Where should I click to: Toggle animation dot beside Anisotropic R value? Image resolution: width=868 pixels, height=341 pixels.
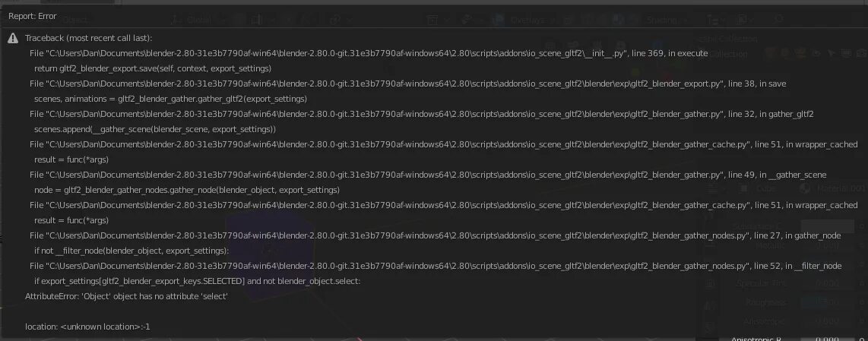[x=863, y=339]
